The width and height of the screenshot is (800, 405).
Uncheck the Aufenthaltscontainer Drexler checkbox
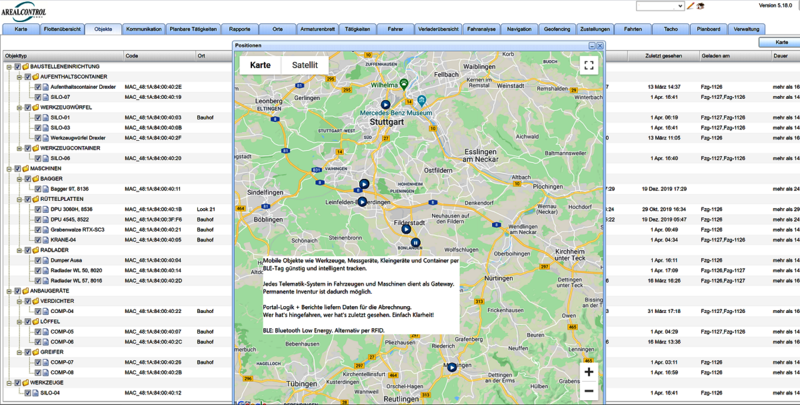coord(38,87)
